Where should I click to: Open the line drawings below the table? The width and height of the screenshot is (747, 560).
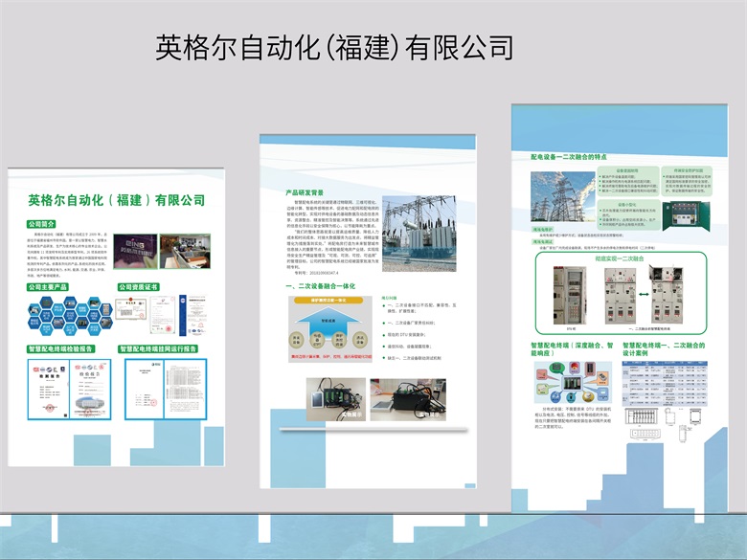tap(664, 424)
